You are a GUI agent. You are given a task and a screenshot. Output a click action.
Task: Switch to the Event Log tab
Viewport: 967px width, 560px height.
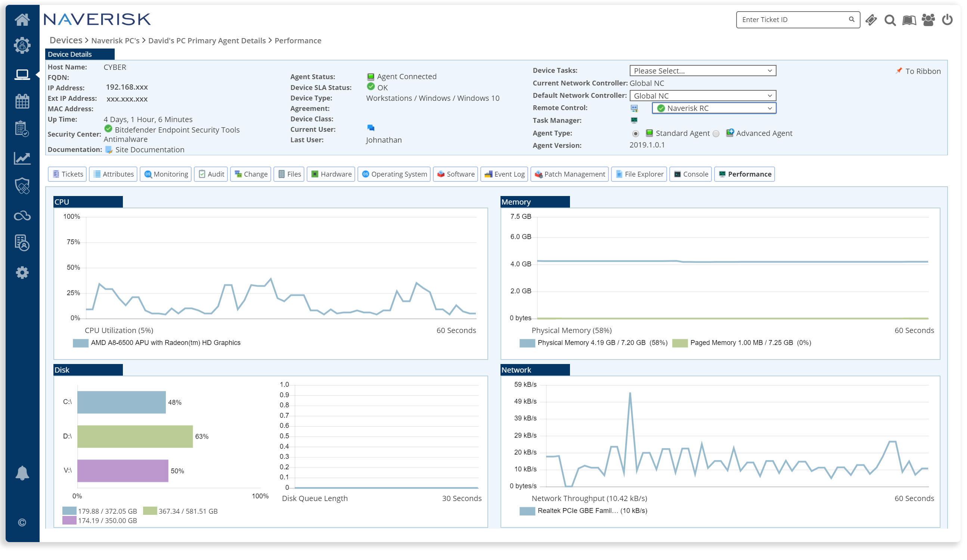tap(505, 174)
